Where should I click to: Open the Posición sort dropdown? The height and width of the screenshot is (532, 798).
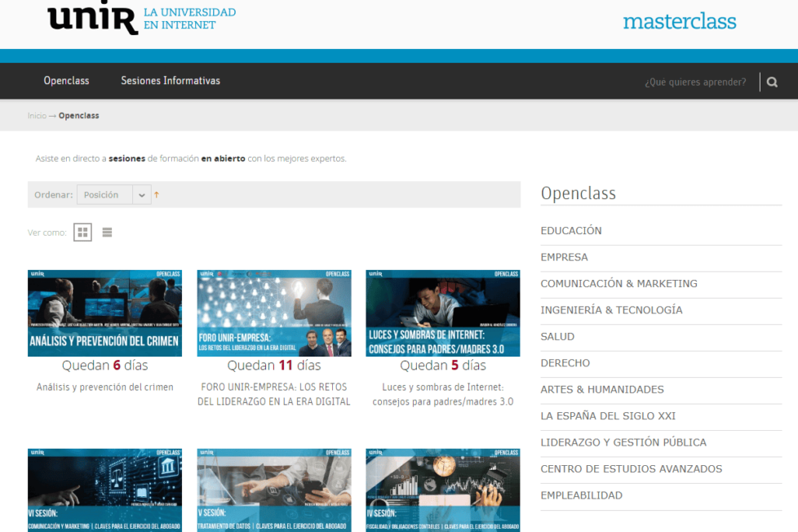click(x=114, y=194)
